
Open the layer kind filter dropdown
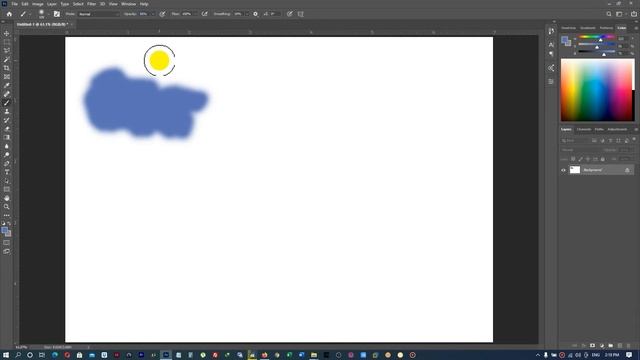click(574, 140)
